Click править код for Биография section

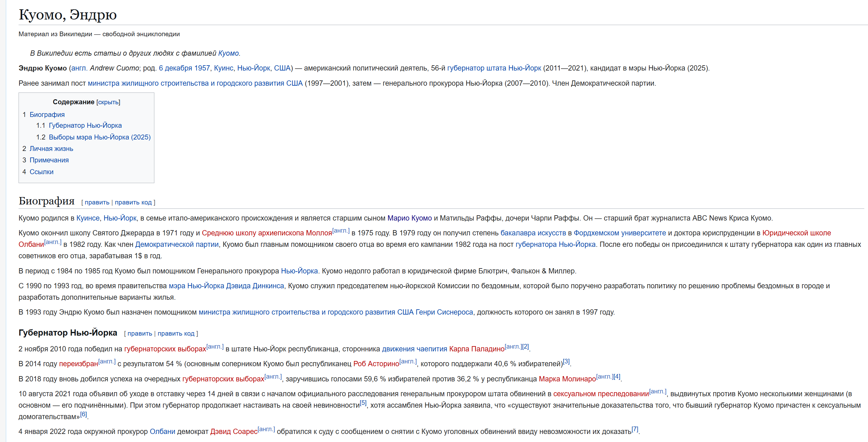pyautogui.click(x=133, y=203)
